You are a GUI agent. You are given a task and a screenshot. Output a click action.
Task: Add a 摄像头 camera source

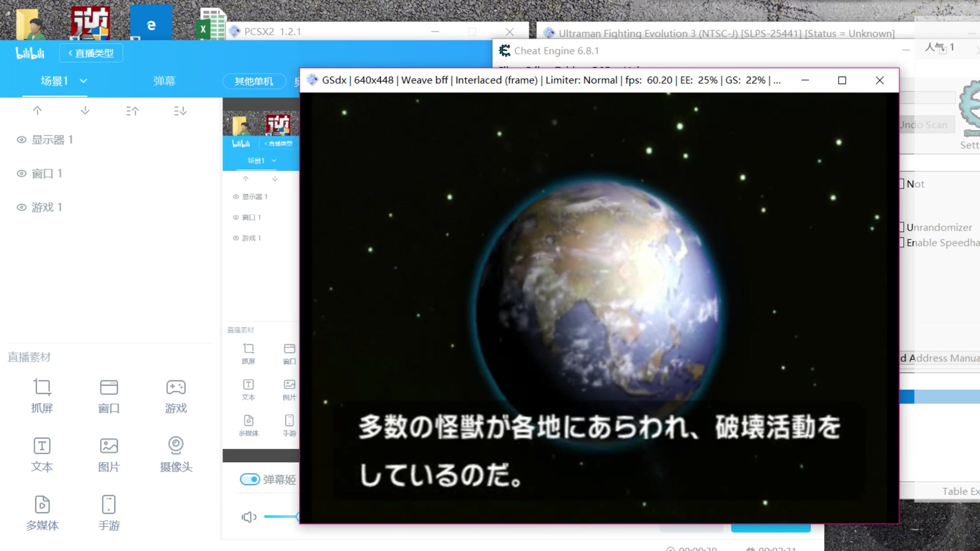(x=176, y=454)
